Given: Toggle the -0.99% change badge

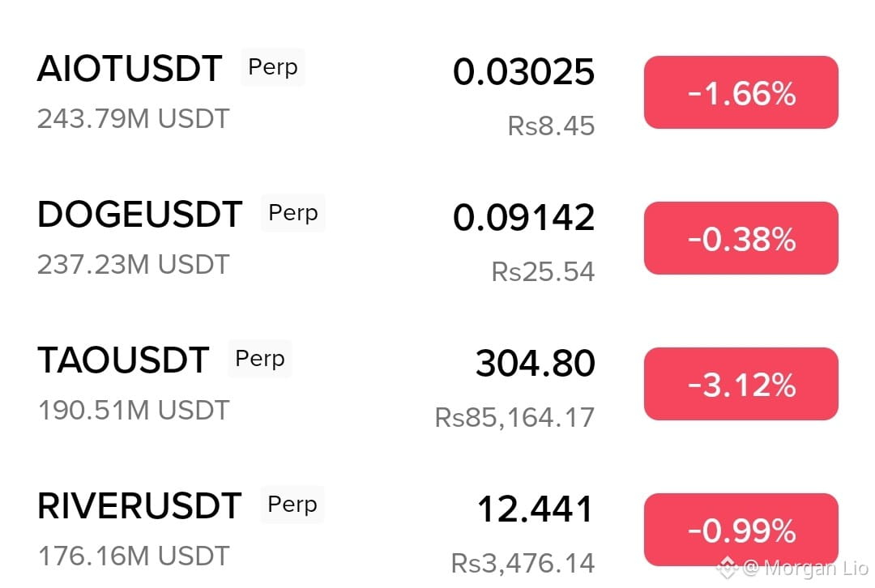Looking at the screenshot, I should click(741, 530).
